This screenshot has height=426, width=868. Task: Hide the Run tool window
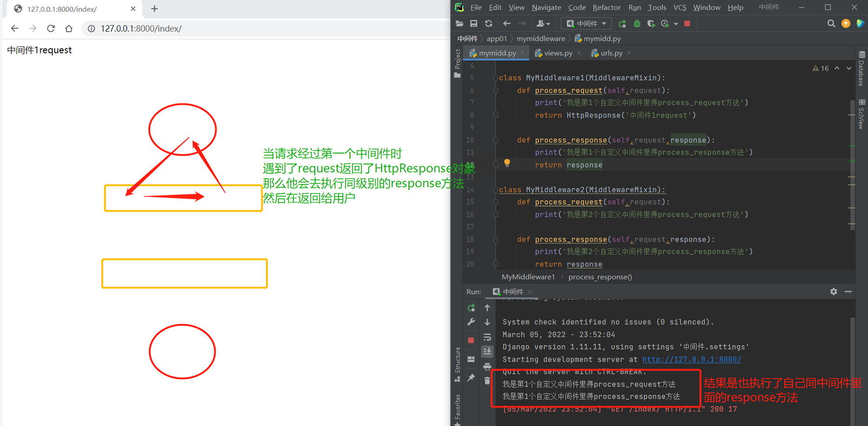[848, 292]
